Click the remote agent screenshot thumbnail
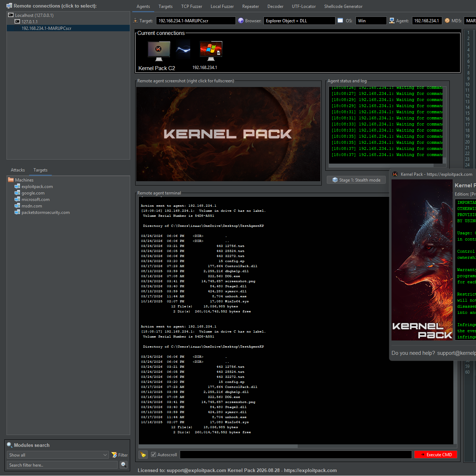 (228, 134)
